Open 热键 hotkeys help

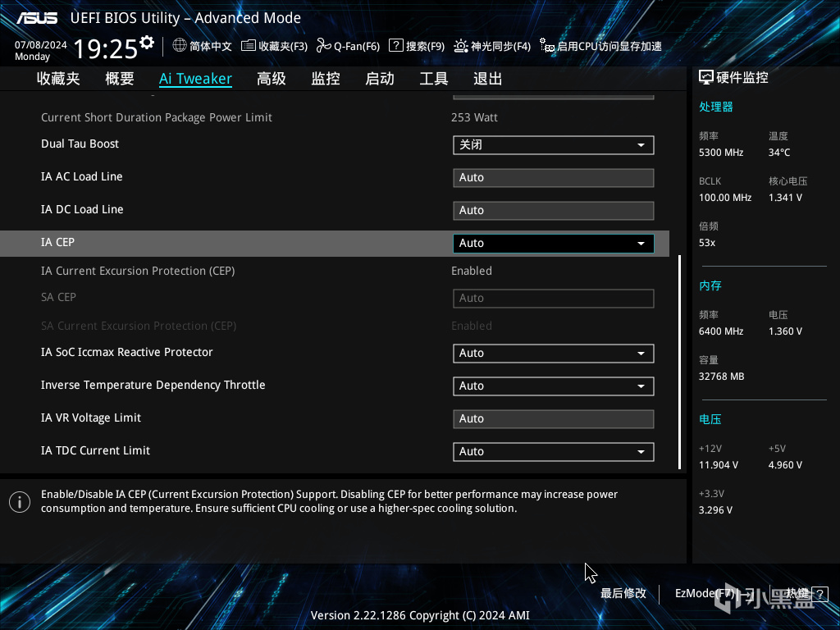tap(797, 594)
